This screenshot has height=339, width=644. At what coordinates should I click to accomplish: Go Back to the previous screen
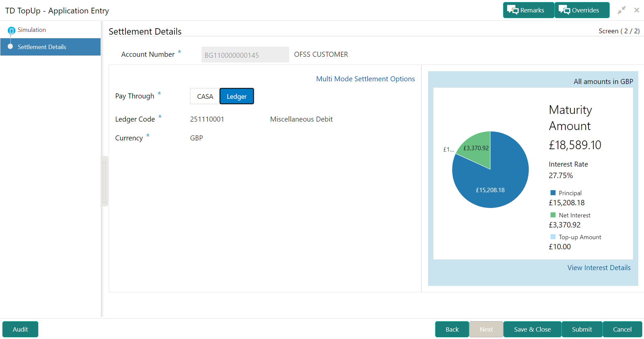(452, 329)
